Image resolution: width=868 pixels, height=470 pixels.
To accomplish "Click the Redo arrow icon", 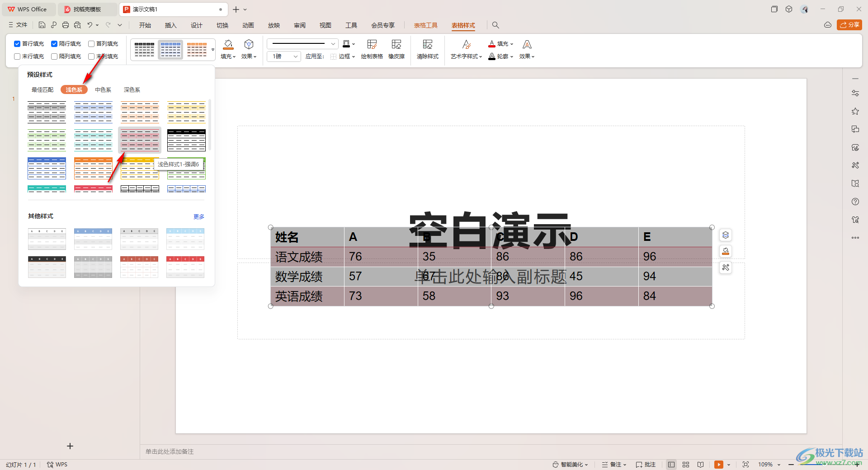I will pos(108,25).
